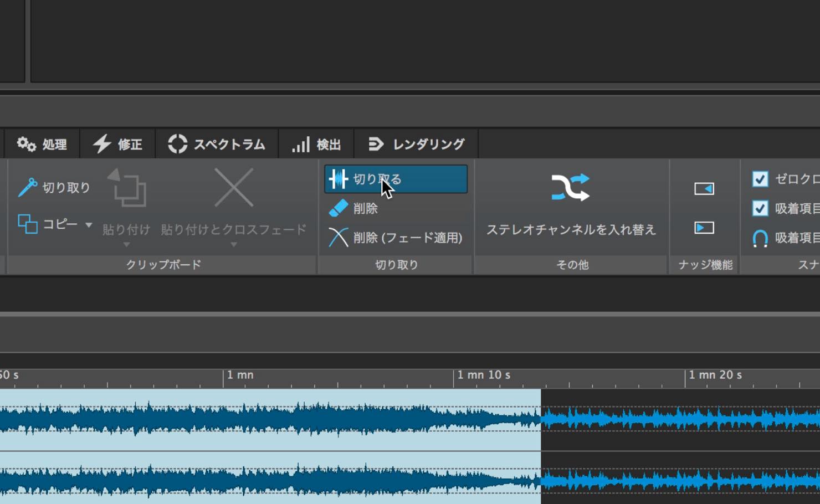Toggle the ゼロクロス checkbox
The height and width of the screenshot is (504, 820).
[x=760, y=179]
